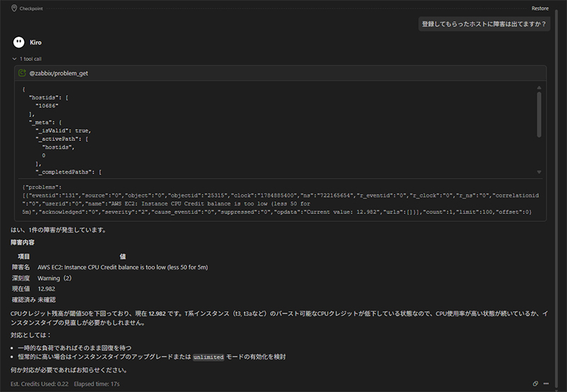
Task: Click the "_isValid": true line
Action: pyautogui.click(x=63, y=130)
